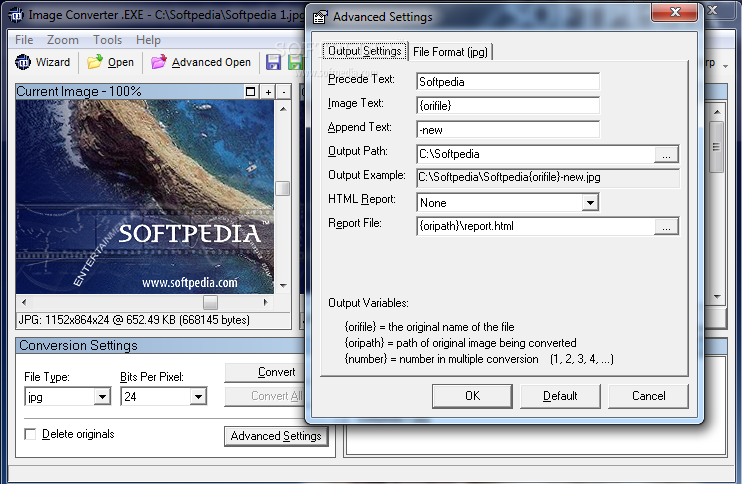
Task: Expand the File Type dropdown
Action: pos(102,396)
